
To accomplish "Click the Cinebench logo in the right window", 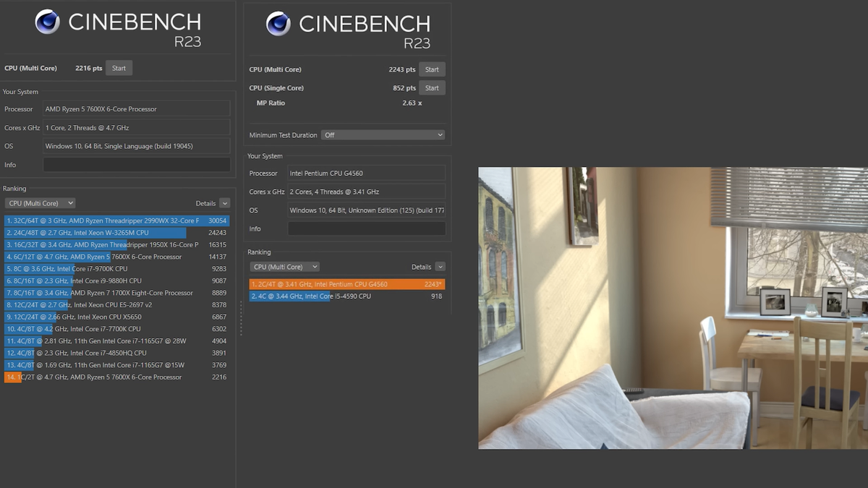I will (x=349, y=31).
